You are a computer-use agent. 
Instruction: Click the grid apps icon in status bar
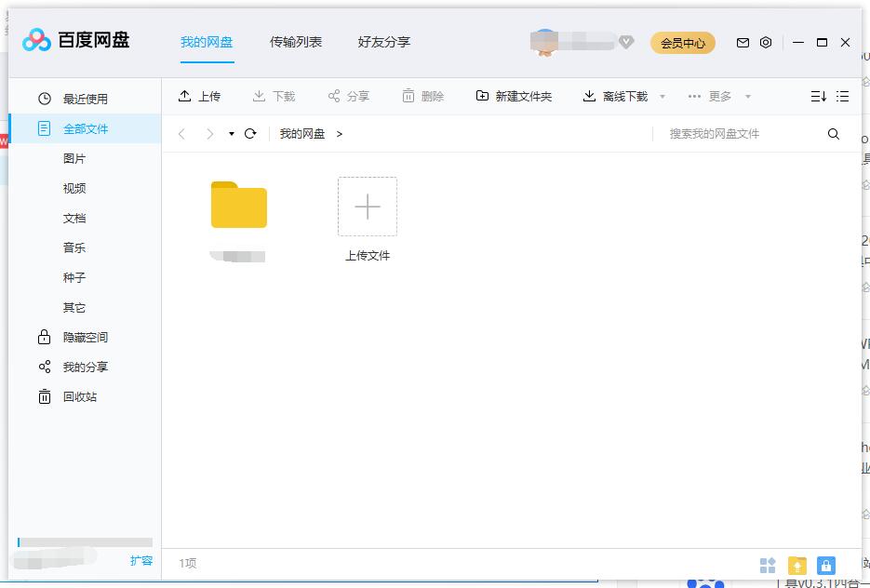click(768, 566)
